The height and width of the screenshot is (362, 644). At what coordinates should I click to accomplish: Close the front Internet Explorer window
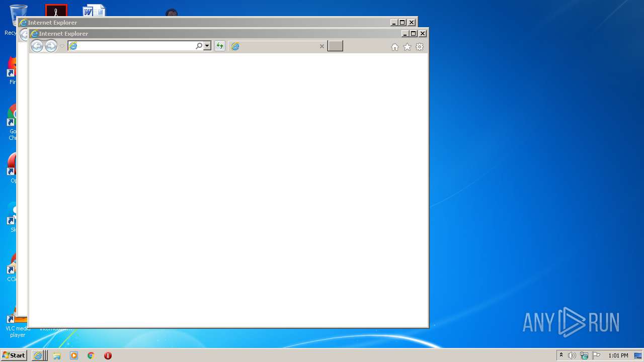[423, 34]
